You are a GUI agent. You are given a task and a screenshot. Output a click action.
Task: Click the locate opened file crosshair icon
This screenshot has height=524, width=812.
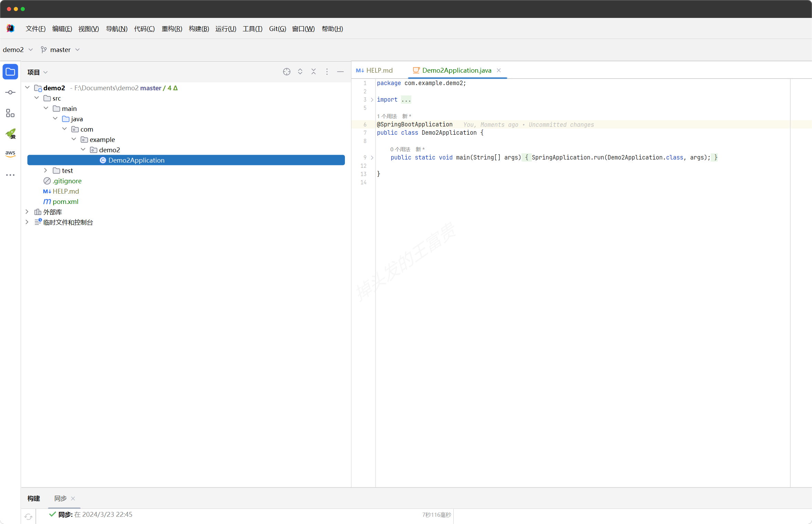coord(286,72)
